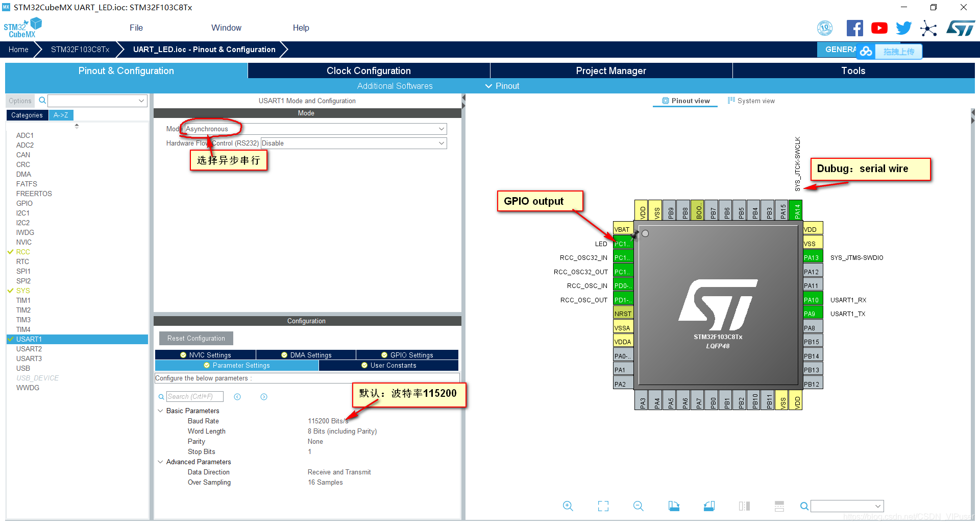Open the NVIC Settings tab
This screenshot has width=980, height=526.
tap(205, 355)
